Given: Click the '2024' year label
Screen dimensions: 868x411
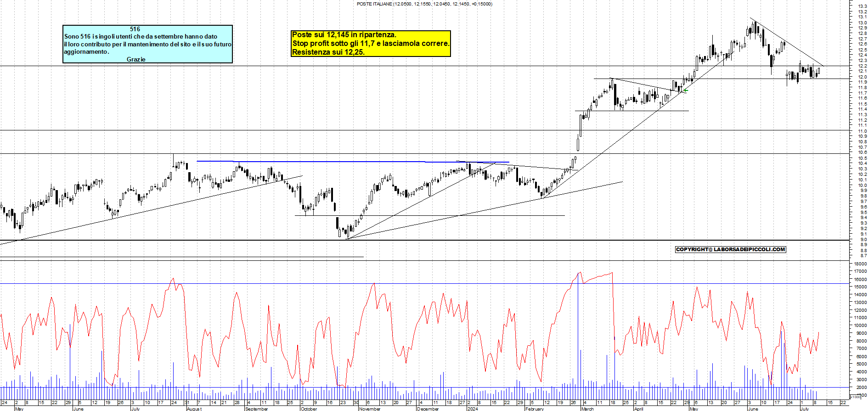Looking at the screenshot, I should pyautogui.click(x=473, y=409).
